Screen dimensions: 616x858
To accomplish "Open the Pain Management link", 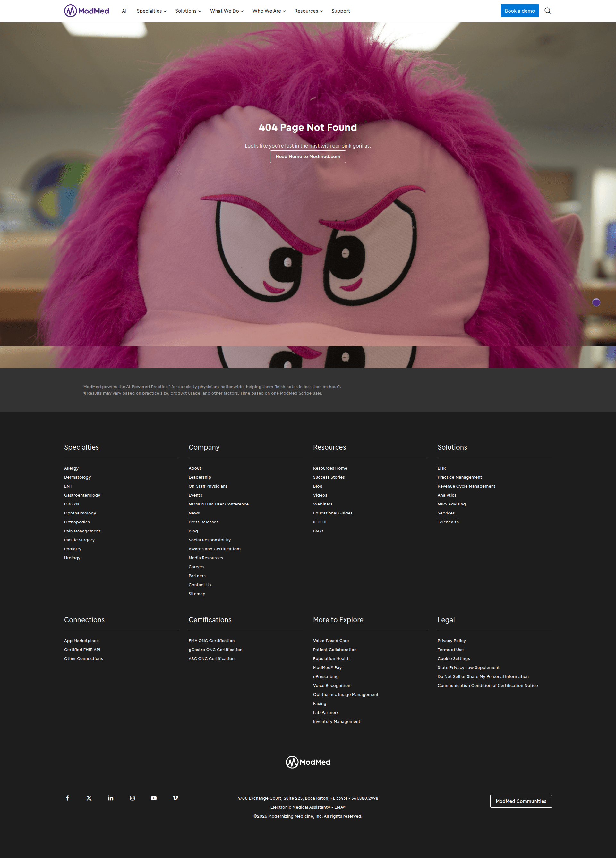I will [x=82, y=531].
